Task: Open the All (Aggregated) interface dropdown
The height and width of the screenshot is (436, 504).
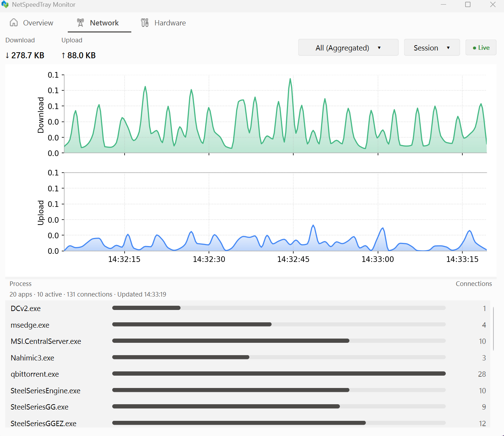Action: pos(348,48)
